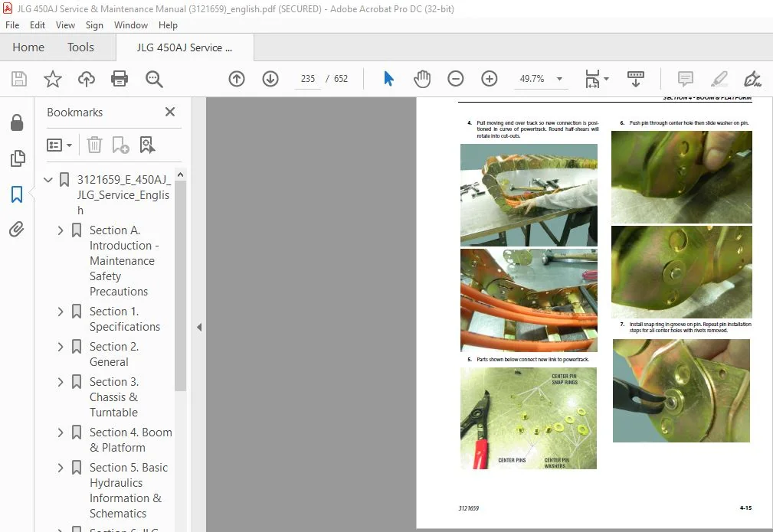Click the center pin parts photo
The image size is (773, 532).
(x=529, y=418)
